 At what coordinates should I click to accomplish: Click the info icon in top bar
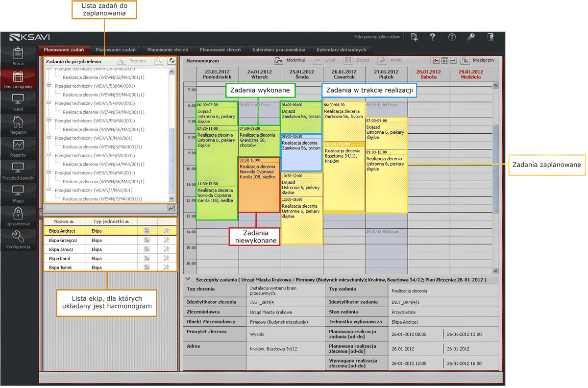click(x=452, y=37)
